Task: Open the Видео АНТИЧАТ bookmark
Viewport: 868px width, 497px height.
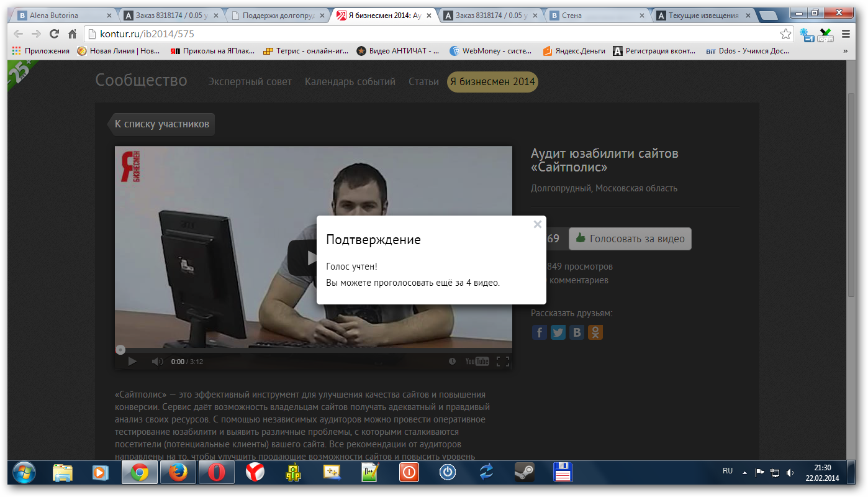Action: point(398,51)
